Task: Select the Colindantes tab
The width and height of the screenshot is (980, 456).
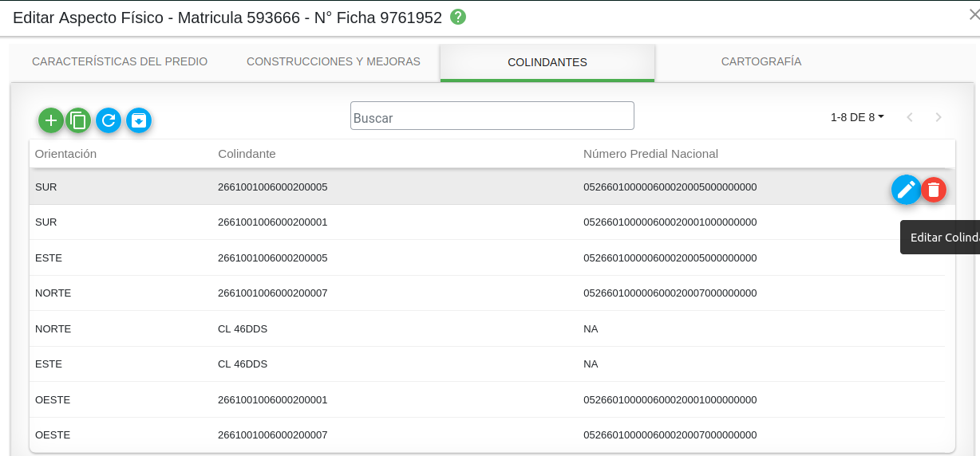Action: (547, 62)
